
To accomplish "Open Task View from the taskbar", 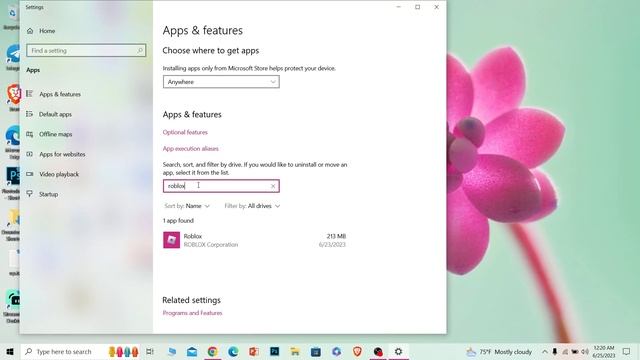I will pos(150,351).
